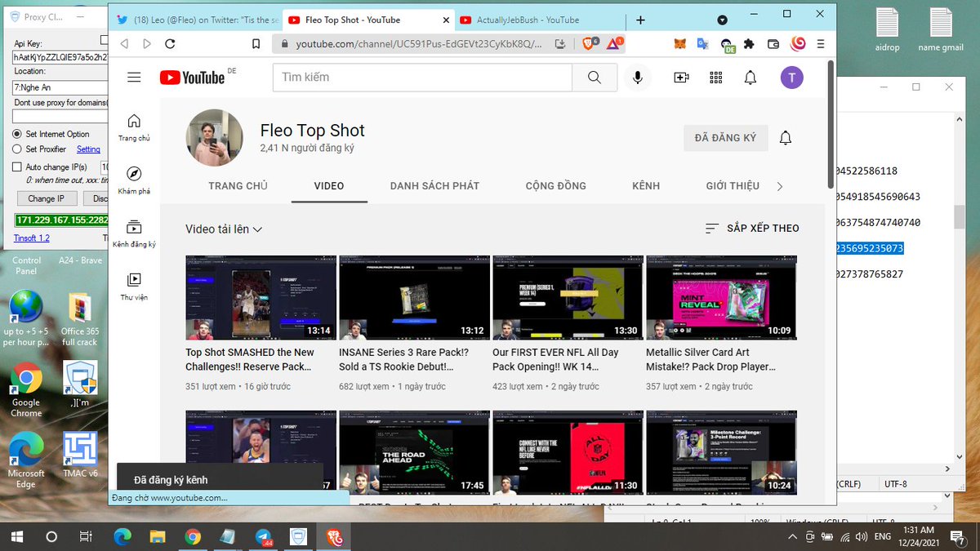Screen dimensions: 980x551
Task: Click channel notification bell beside ĐÃ ĐĂNG KÝ
Action: (786, 138)
